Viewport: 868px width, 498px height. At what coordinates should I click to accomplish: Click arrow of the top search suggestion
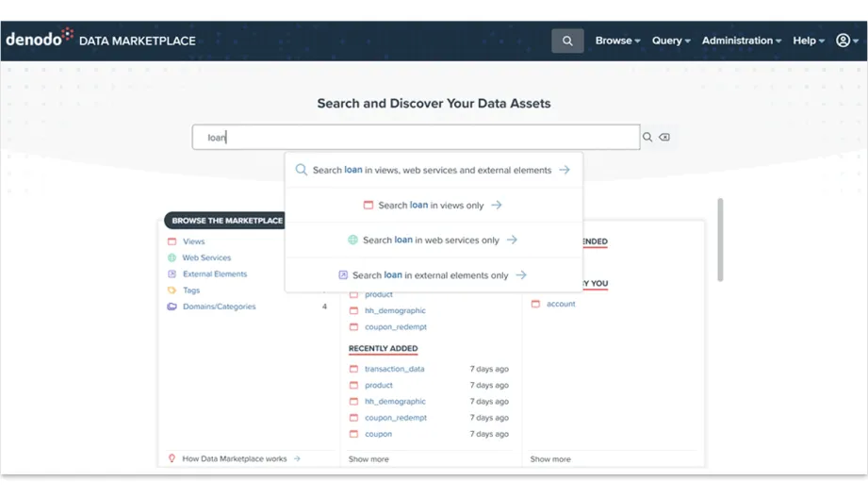(565, 170)
